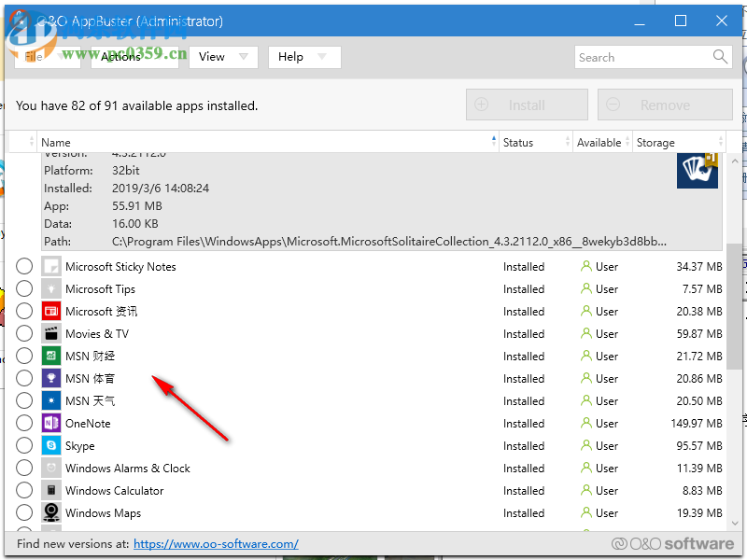This screenshot has width=747, height=560.
Task: Select the OneNote radio button
Action: pos(24,424)
